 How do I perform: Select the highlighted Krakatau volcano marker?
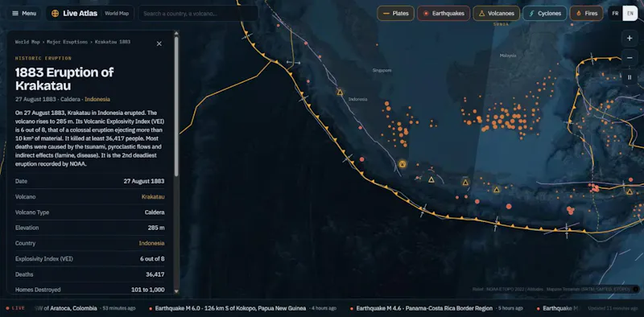coord(402,164)
